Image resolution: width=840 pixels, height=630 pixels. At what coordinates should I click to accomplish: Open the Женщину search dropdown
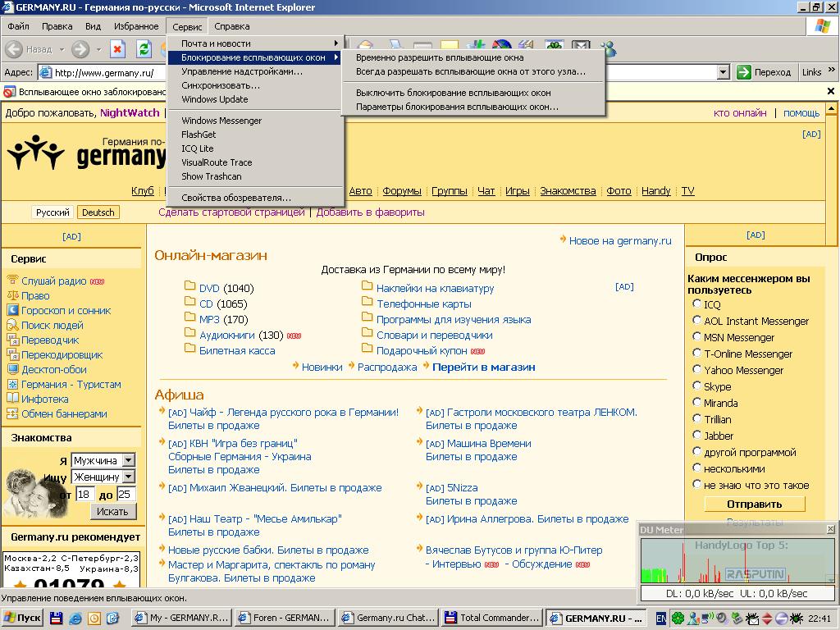coord(128,477)
